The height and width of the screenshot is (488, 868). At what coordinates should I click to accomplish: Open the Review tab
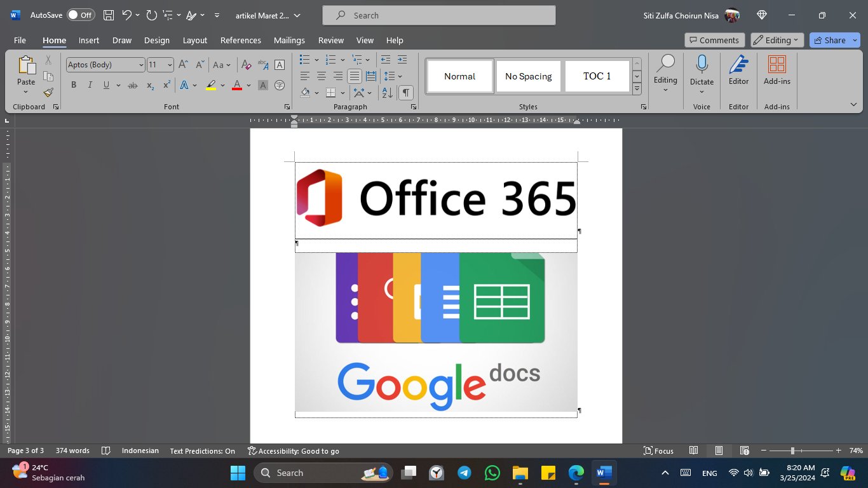pyautogui.click(x=330, y=40)
